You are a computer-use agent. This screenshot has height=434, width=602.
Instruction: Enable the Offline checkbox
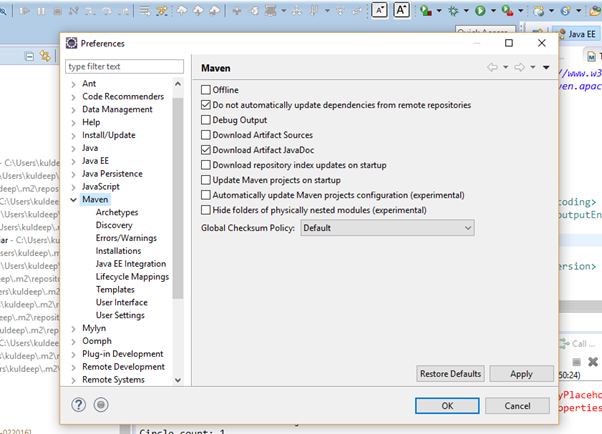(206, 90)
